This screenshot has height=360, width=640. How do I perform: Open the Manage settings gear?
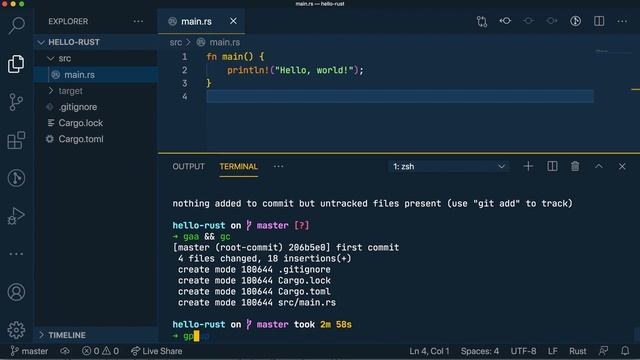(x=16, y=330)
